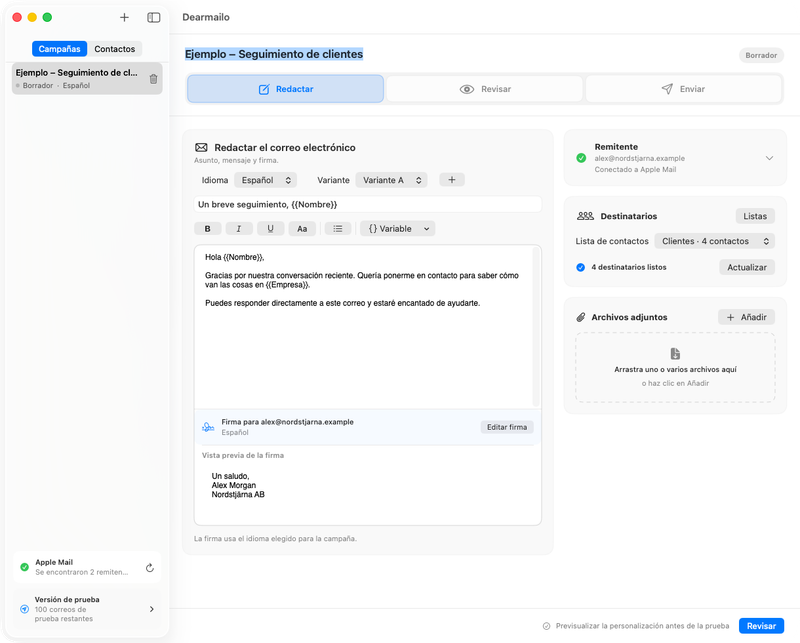Select the Ejemplo – Seguimiento campaign in sidebar
Viewport: 800px width, 643px height.
coord(87,79)
